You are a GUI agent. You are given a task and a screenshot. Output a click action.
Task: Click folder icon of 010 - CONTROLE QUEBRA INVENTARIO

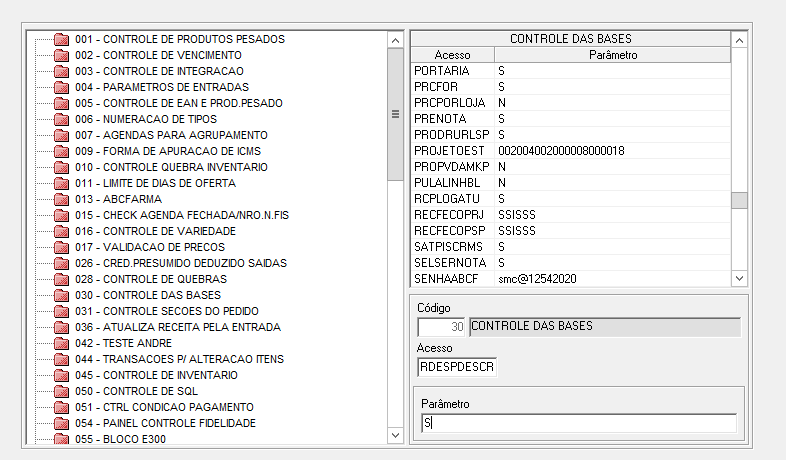point(61,167)
